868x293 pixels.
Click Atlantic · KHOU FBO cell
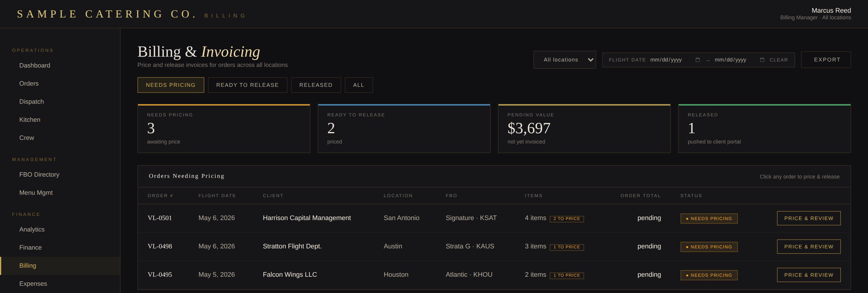click(469, 274)
